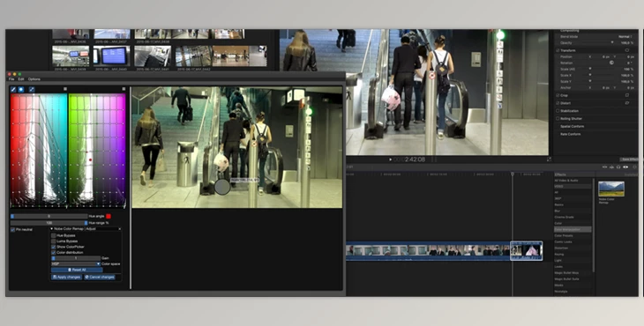The height and width of the screenshot is (326, 644).
Task: Click the Save Effects Preset button
Action: tap(629, 159)
